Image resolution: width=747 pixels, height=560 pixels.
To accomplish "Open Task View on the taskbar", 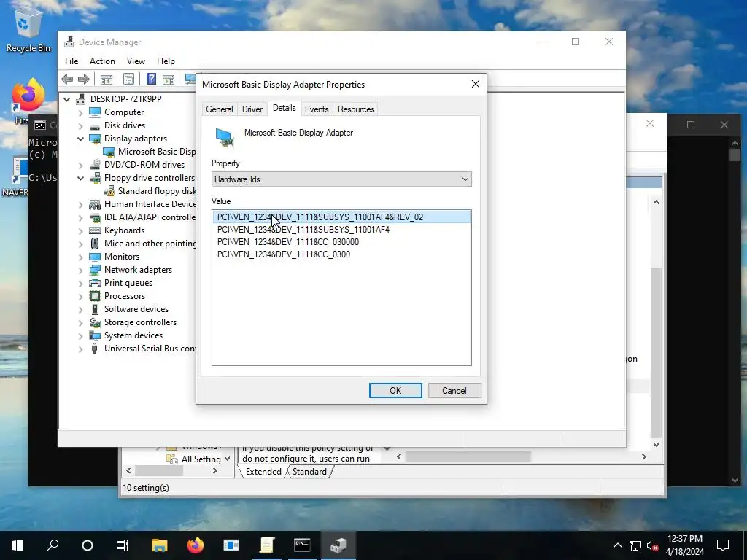I will pyautogui.click(x=123, y=545).
